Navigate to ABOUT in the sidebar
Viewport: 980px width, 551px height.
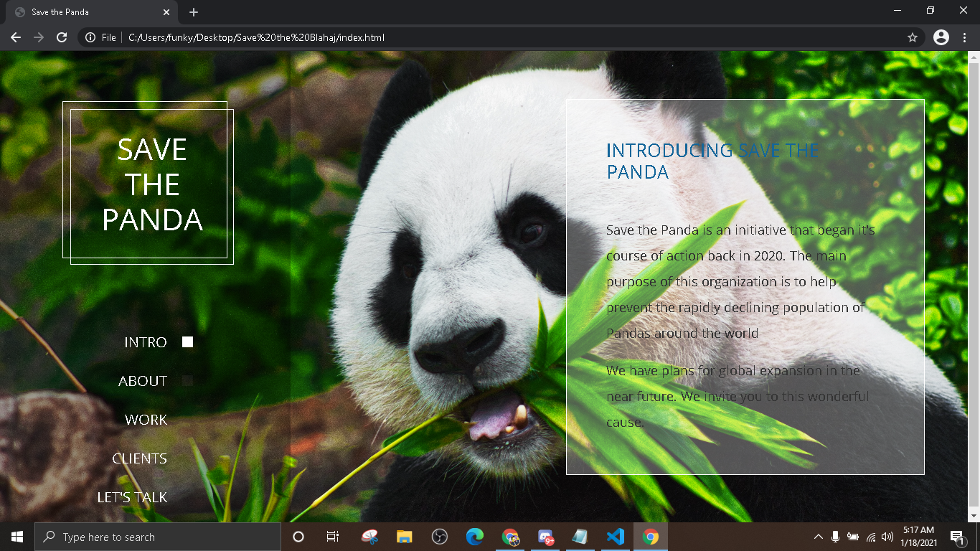143,381
